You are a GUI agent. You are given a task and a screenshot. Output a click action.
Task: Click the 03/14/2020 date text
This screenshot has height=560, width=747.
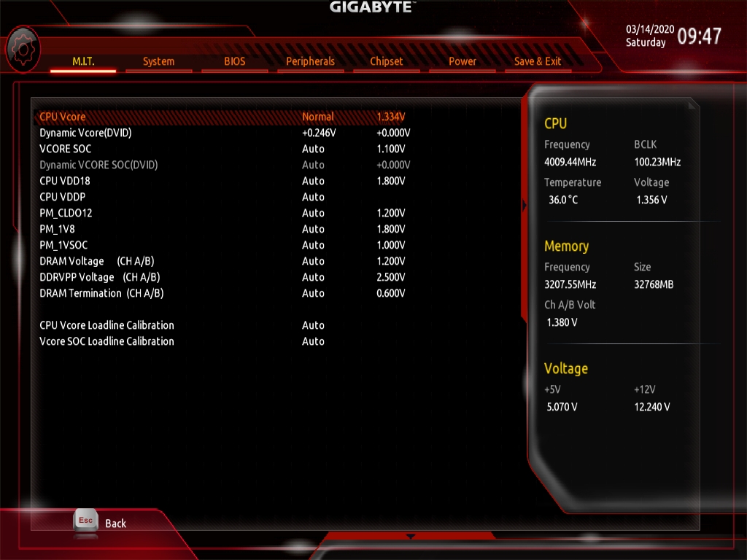pyautogui.click(x=650, y=29)
